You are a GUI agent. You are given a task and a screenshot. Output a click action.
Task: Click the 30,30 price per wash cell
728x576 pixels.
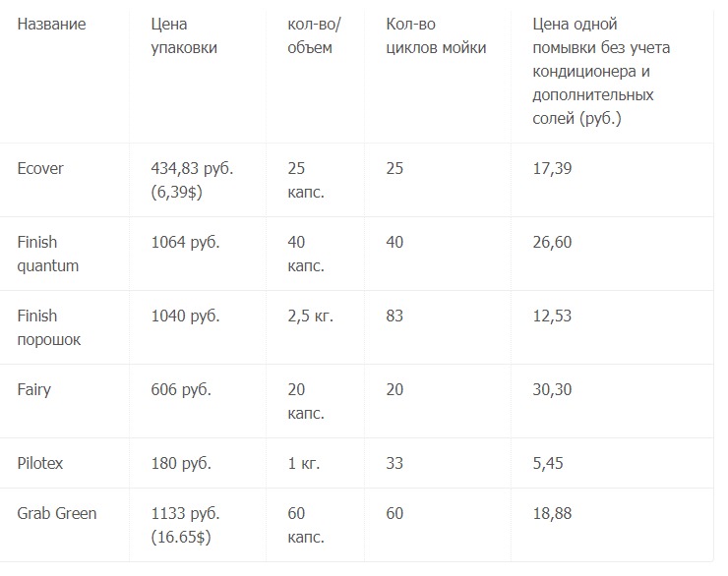(x=551, y=389)
